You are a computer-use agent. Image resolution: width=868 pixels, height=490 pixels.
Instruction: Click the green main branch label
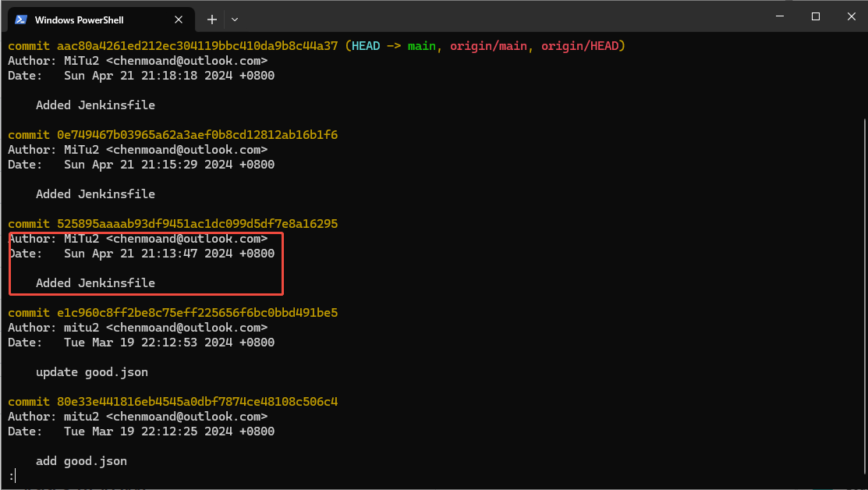[421, 46]
